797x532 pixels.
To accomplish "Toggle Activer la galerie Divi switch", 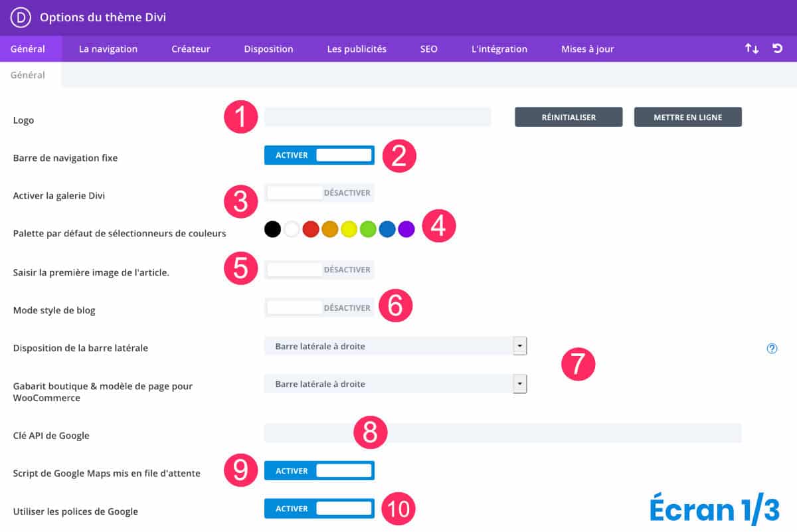I will tap(319, 193).
